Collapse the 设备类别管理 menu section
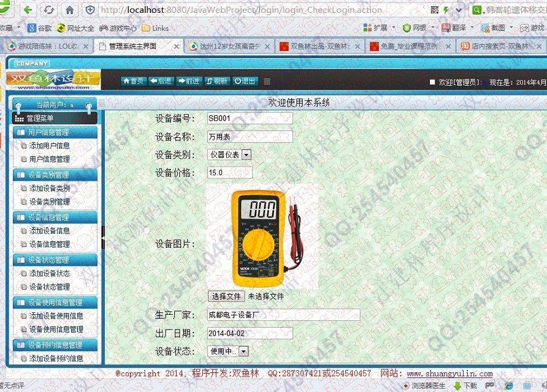The image size is (547, 392). 55,175
